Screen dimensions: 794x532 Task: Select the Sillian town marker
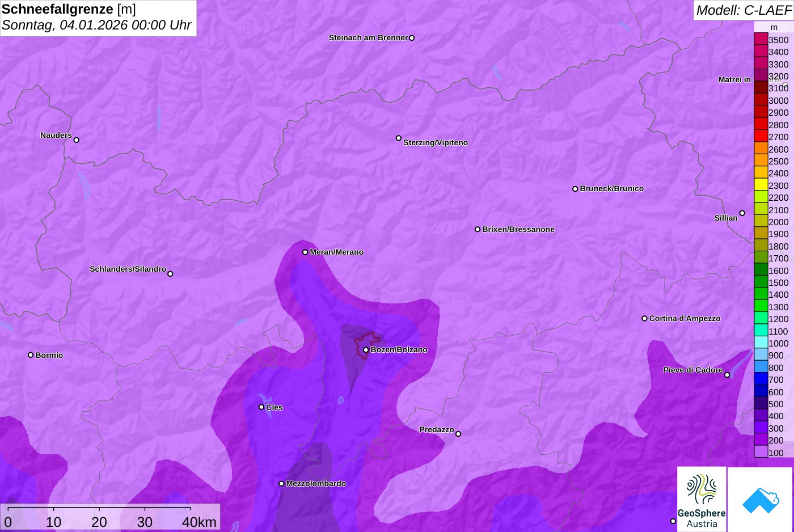pos(742,213)
